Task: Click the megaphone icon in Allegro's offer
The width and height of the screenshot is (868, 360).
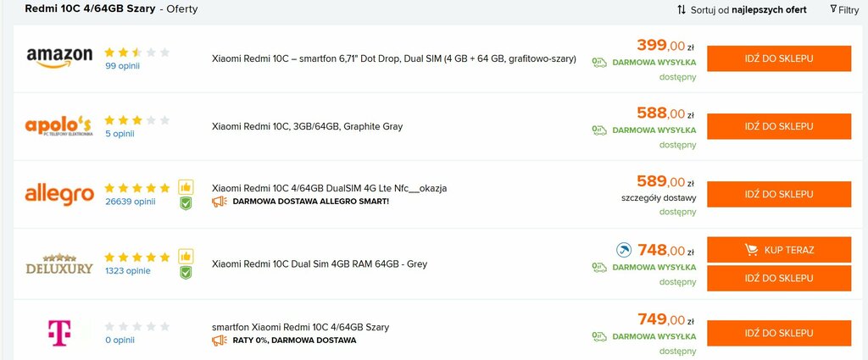Action: (x=220, y=202)
